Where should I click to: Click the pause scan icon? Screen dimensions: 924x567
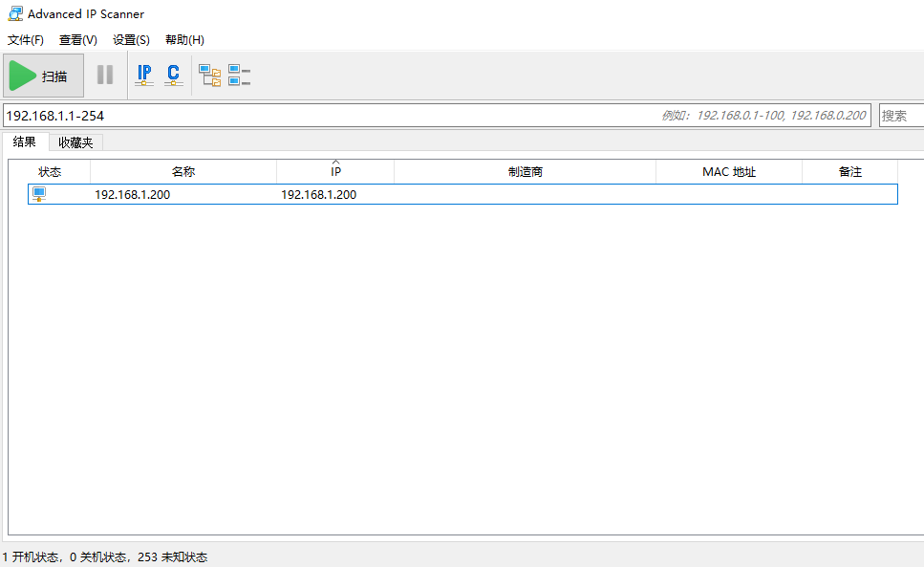point(105,75)
